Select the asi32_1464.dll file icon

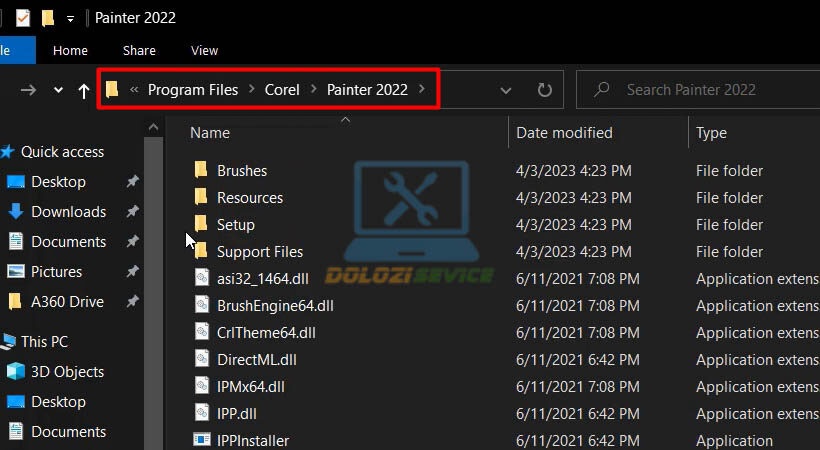[202, 277]
